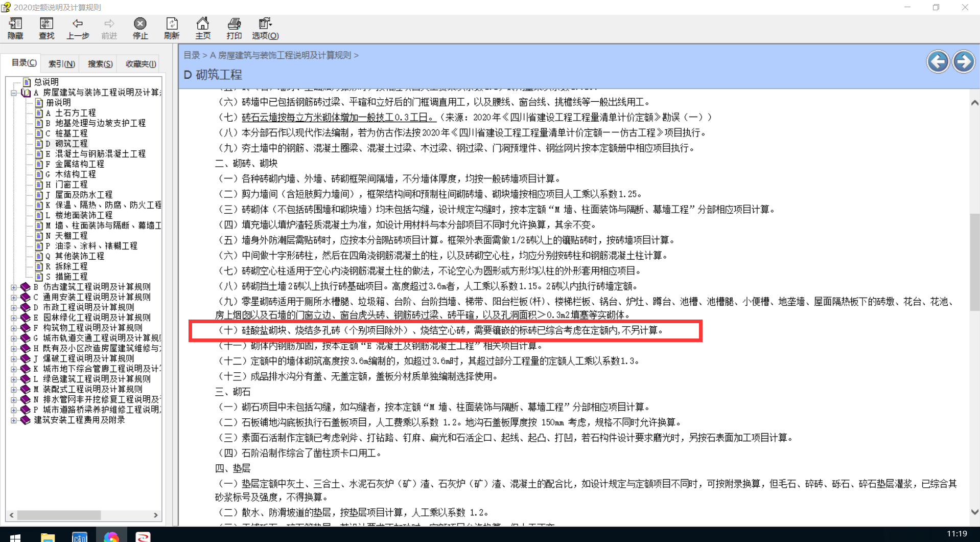Select tree item S 措施工程

[66, 277]
